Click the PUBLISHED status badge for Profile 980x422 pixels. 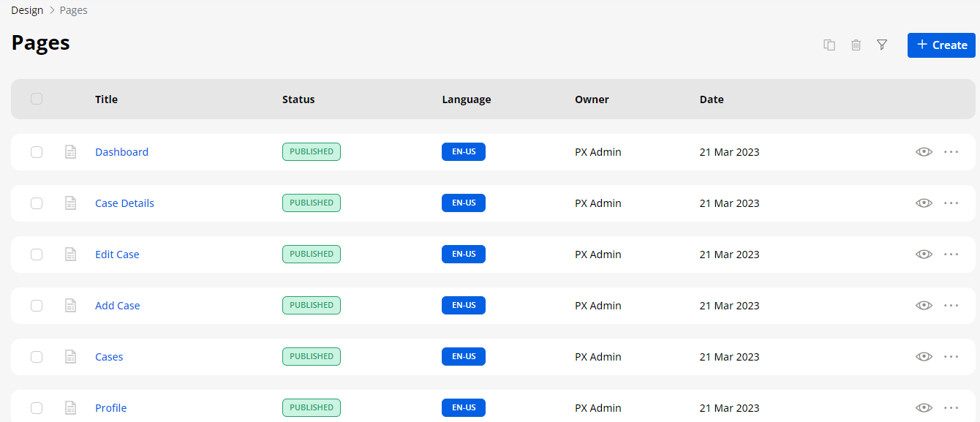tap(312, 408)
